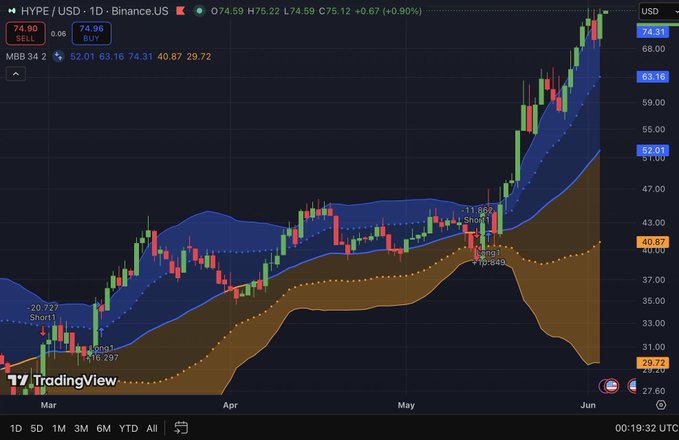
Task: Open the chart settings gear on time axis
Action: pyautogui.click(x=661, y=405)
